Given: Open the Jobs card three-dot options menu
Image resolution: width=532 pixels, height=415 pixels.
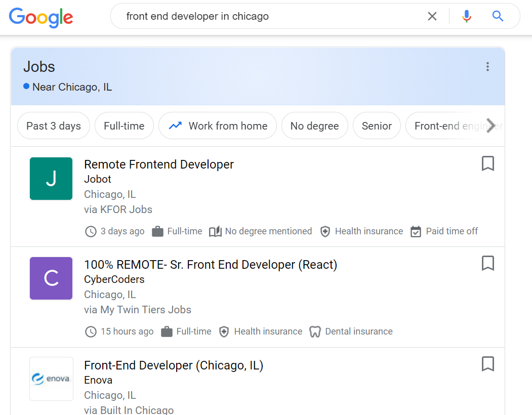Looking at the screenshot, I should click(x=487, y=66).
